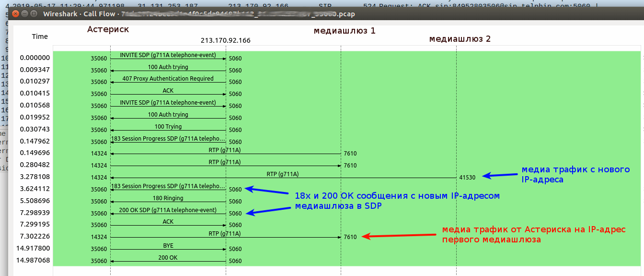This screenshot has height=276, width=644.
Task: Maximize the Call Flow window
Action: (x=34, y=14)
